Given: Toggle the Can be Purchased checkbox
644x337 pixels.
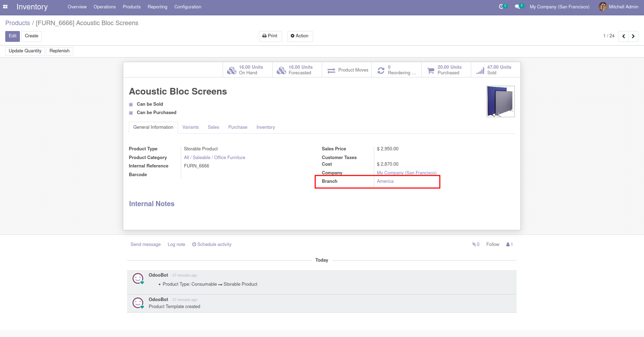Looking at the screenshot, I should [131, 113].
